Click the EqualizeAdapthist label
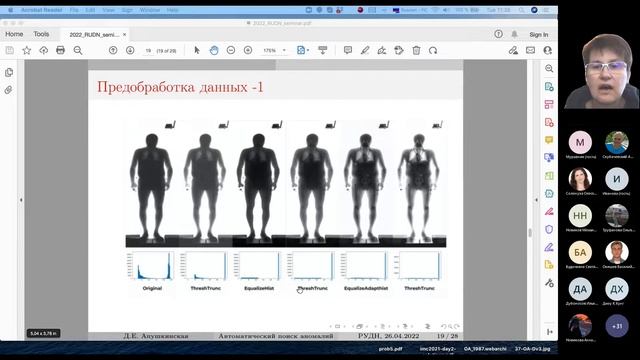The image size is (640, 360). point(366,288)
